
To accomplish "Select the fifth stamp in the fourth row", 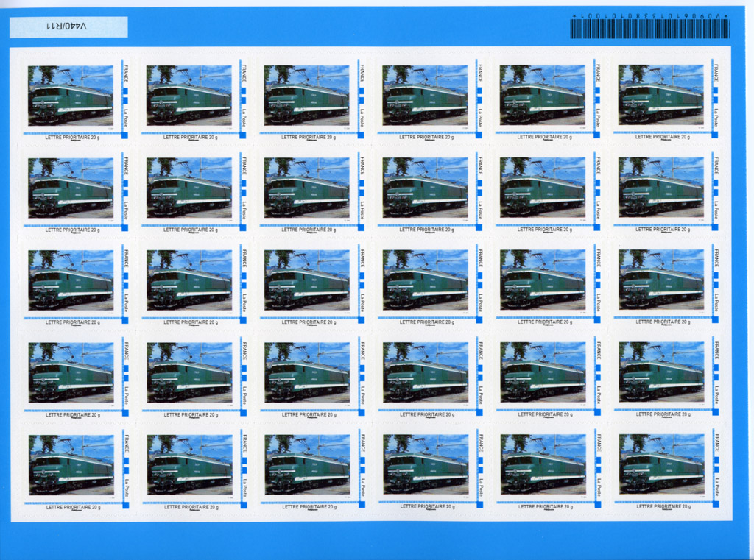I will coord(548,376).
